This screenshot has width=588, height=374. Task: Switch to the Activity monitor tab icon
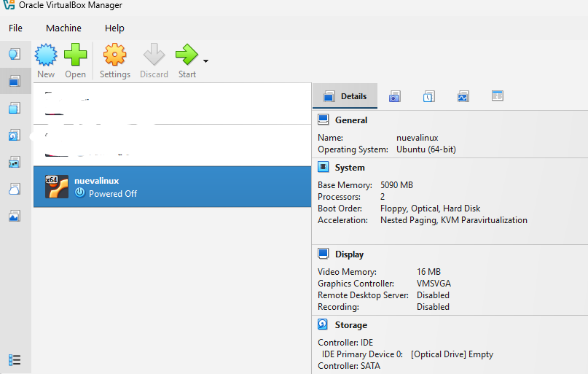pyautogui.click(x=463, y=96)
